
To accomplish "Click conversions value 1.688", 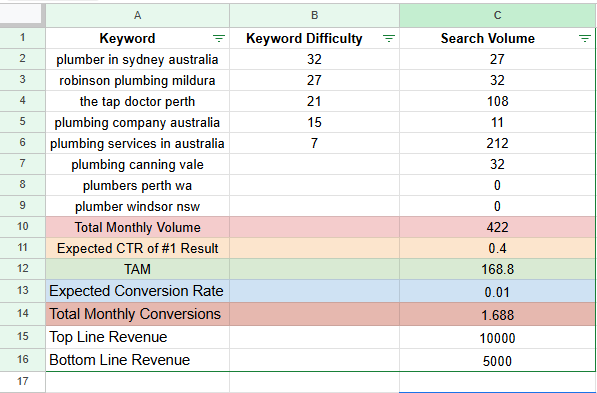I will pos(498,314).
